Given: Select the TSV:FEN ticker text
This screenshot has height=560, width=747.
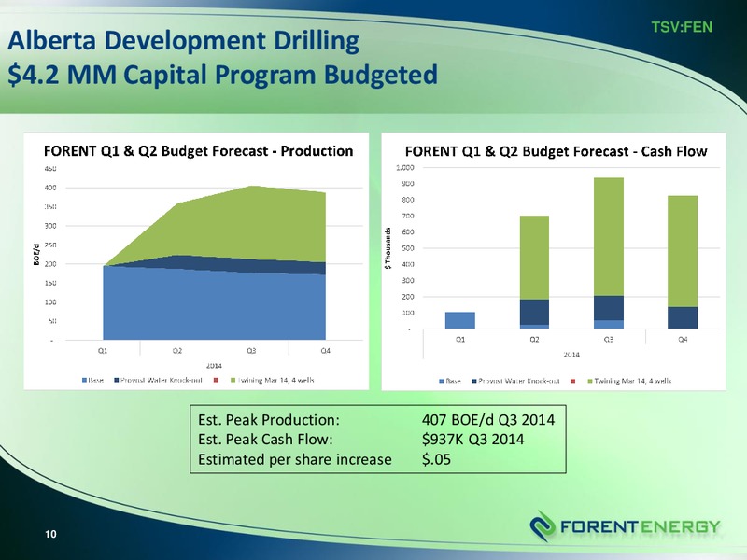Looking at the screenshot, I should coord(682,27).
